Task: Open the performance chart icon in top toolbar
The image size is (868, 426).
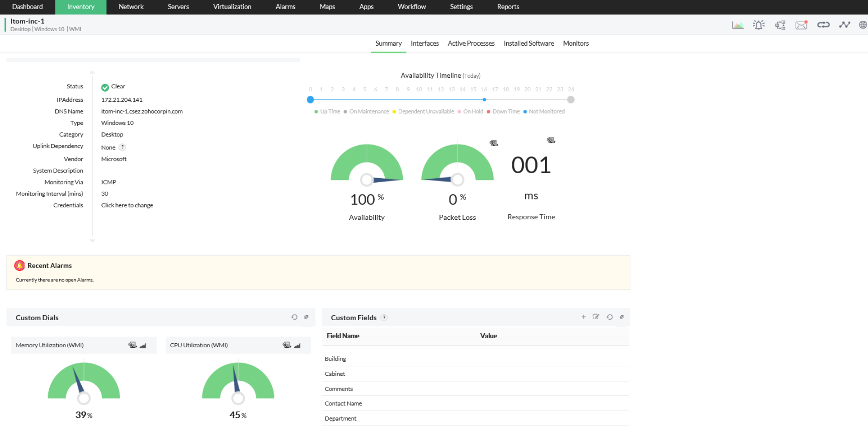Action: click(x=738, y=24)
